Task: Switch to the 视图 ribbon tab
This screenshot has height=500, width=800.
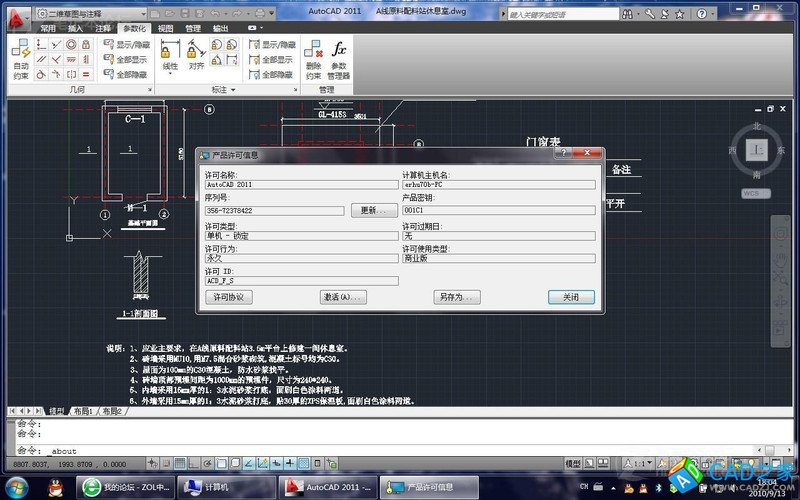Action: tap(165, 29)
